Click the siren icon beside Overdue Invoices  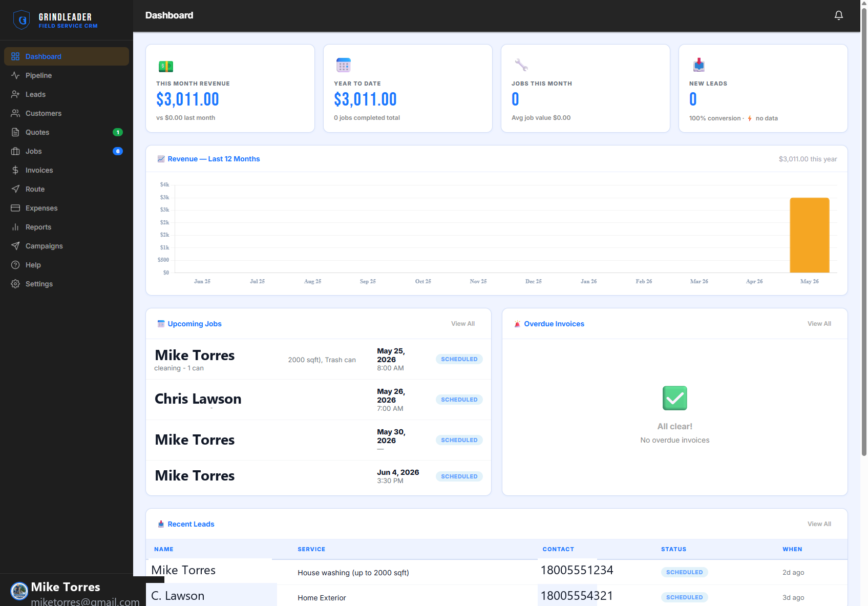[x=517, y=324]
